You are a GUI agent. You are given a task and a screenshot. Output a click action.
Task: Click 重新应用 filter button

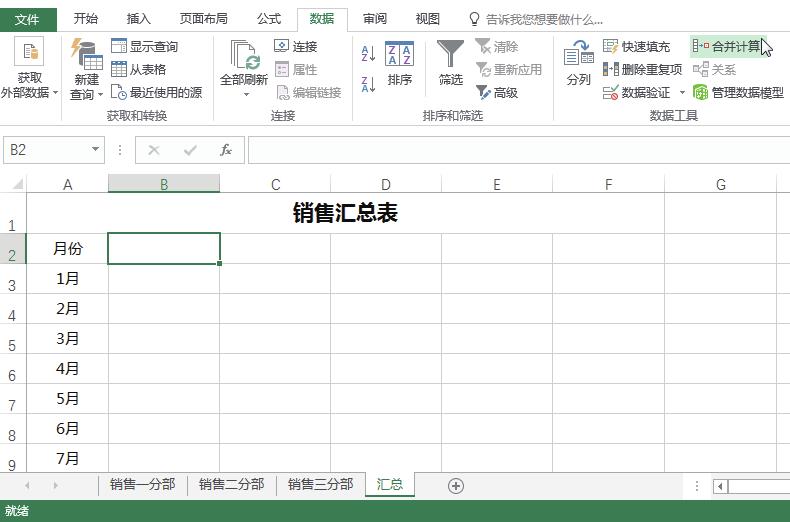click(x=509, y=69)
